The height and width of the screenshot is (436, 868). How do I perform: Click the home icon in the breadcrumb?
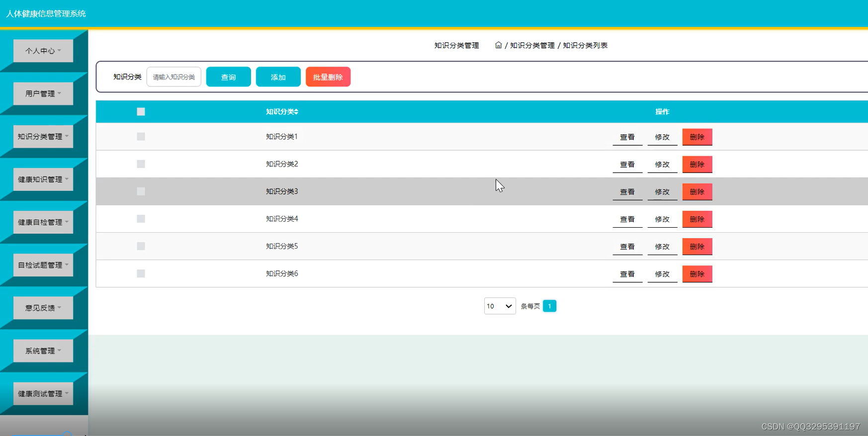point(498,45)
